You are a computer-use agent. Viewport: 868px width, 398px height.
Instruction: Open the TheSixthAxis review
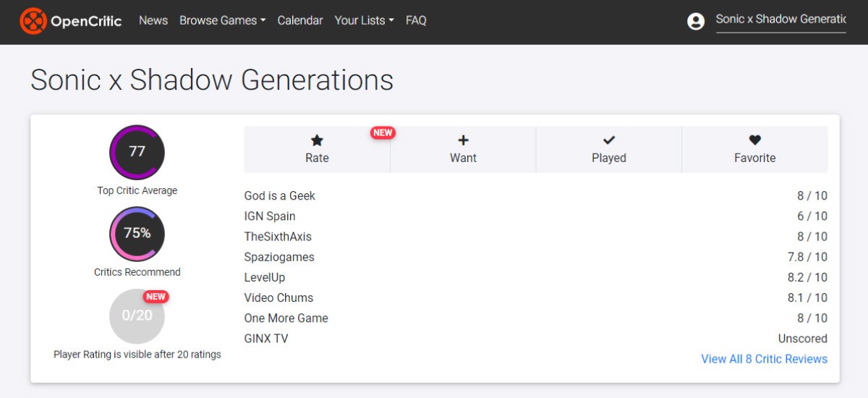point(278,236)
